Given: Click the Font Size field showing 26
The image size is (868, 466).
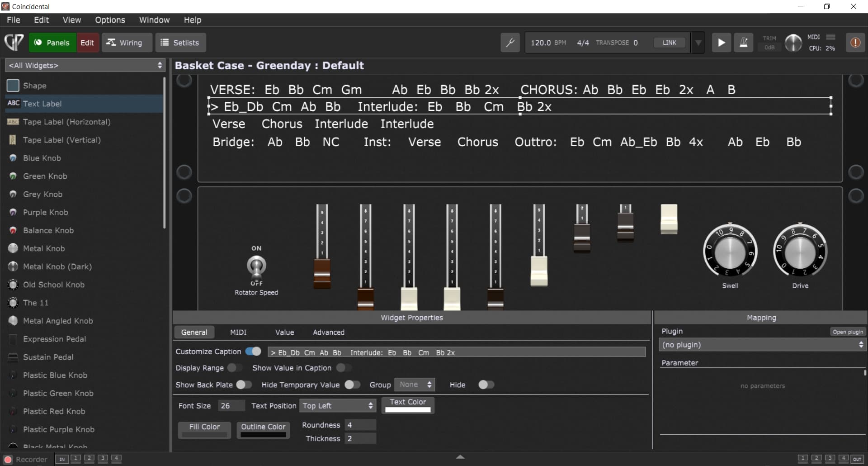Looking at the screenshot, I should click(231, 405).
